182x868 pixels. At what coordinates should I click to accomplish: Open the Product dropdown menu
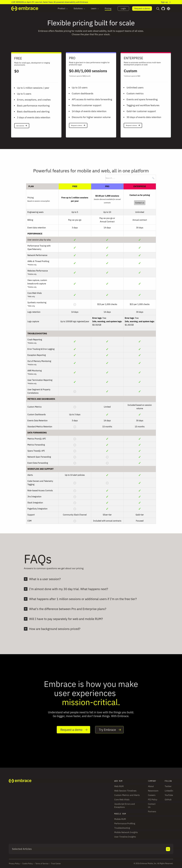pyautogui.click(x=62, y=8)
